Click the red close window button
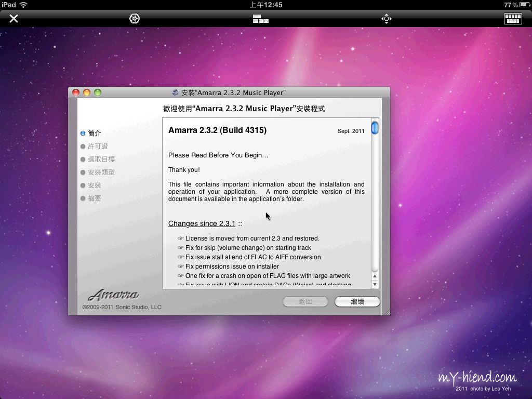Screen dimensions: 532x399 coord(76,92)
